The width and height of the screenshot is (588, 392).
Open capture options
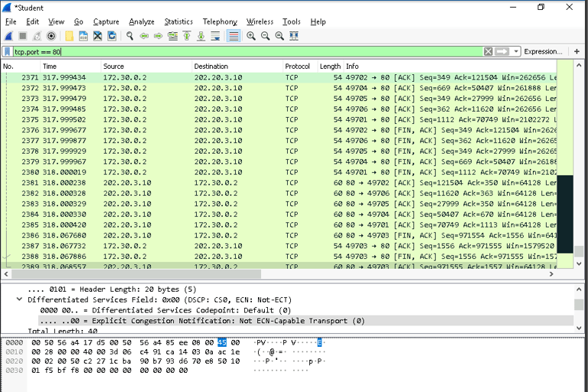click(51, 36)
